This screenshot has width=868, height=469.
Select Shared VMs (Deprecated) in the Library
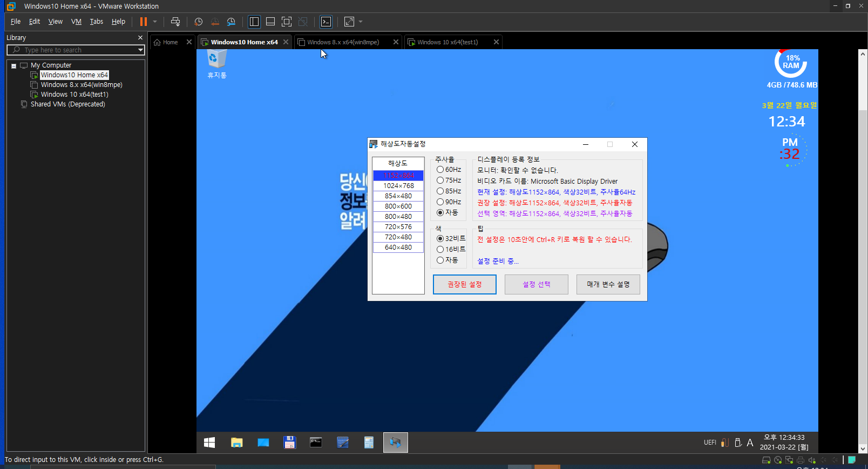tap(67, 104)
